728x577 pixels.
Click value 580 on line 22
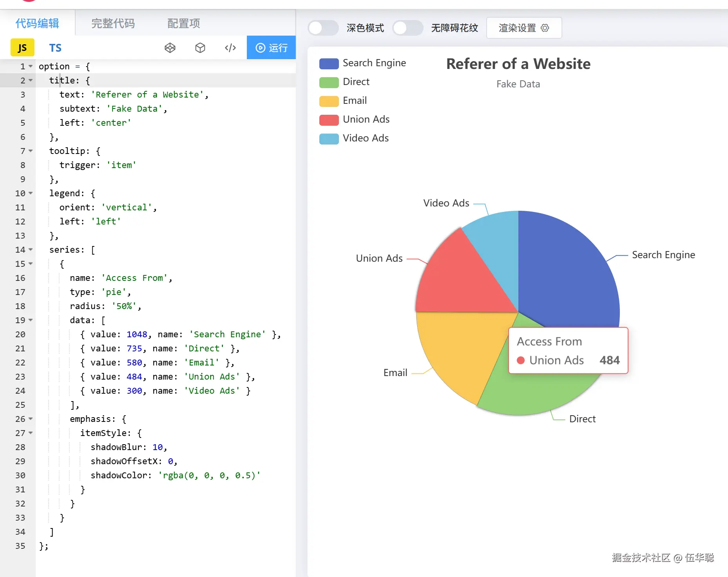coord(134,362)
